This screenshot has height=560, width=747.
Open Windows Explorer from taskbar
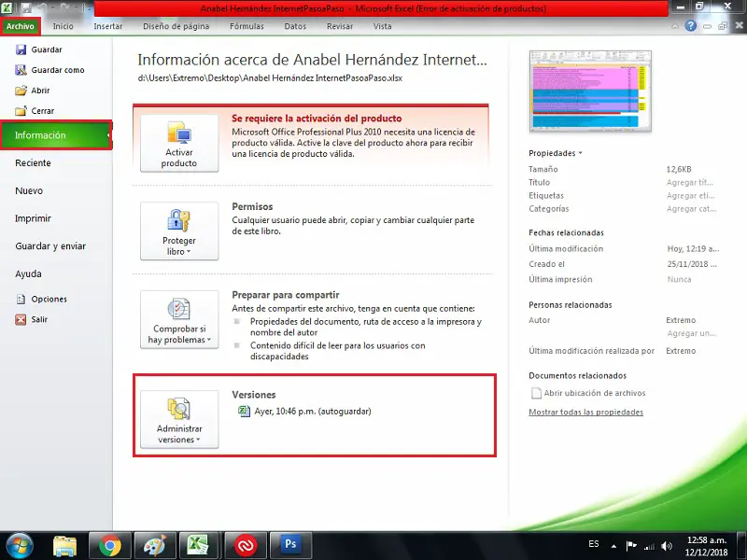click(64, 546)
